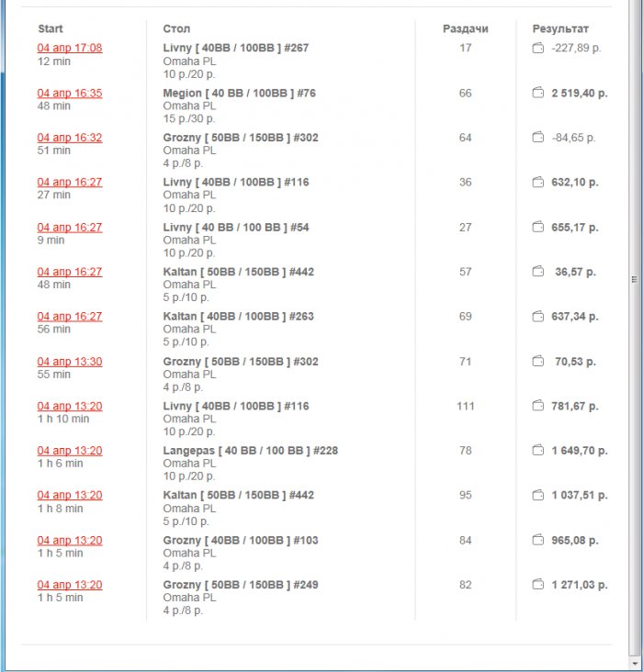Click the Результат column header
The image size is (643, 672).
[x=560, y=29]
